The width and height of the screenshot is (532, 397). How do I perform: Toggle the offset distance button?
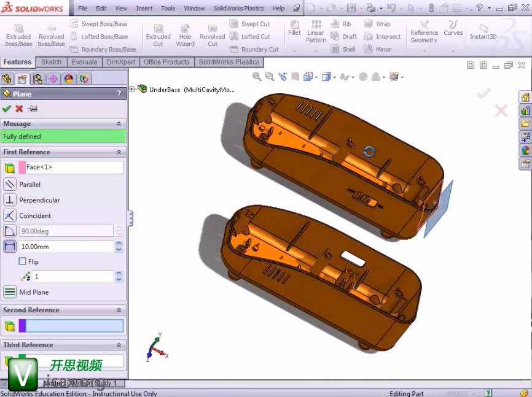click(10, 246)
